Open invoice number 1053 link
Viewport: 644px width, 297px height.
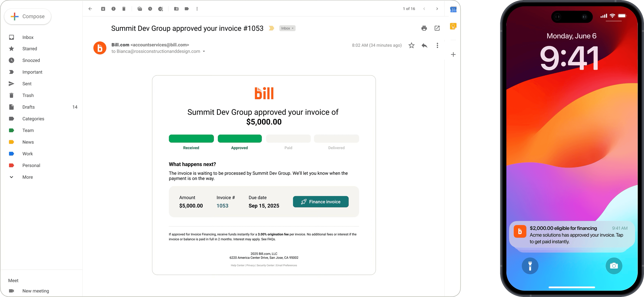(222, 206)
